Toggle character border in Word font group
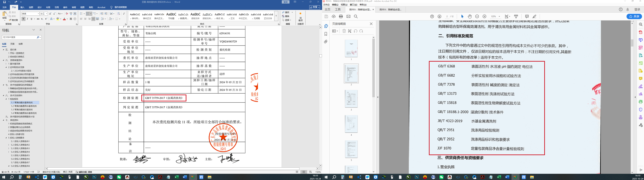Image resolution: width=644 pixels, height=180 pixels. tap(75, 14)
